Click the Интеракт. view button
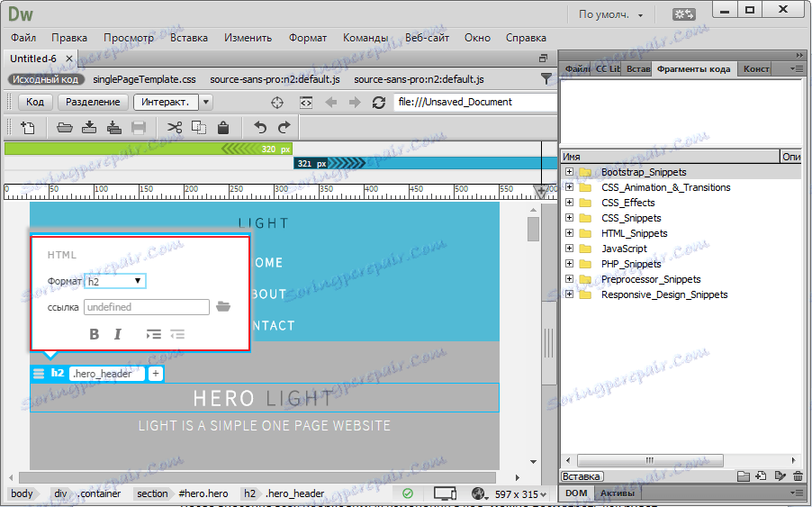The image size is (812, 507). (x=167, y=102)
